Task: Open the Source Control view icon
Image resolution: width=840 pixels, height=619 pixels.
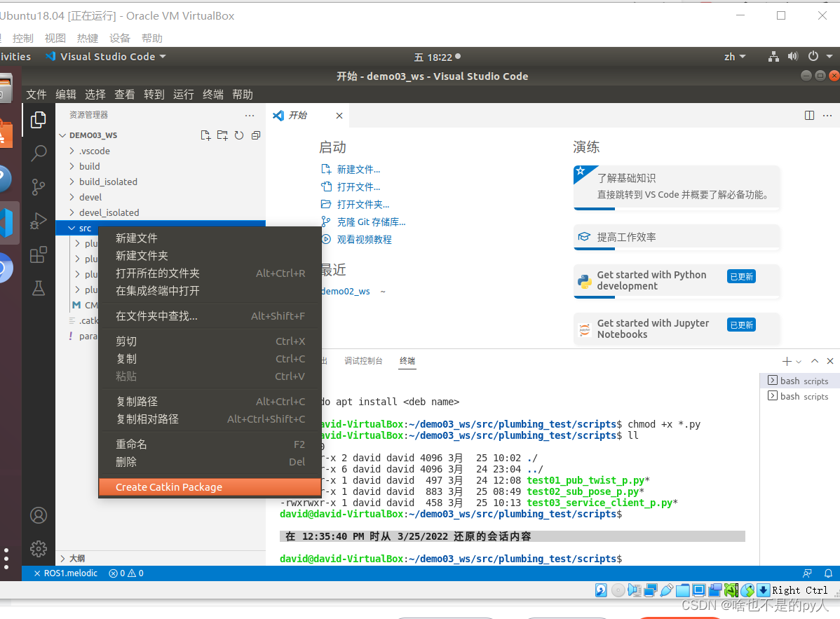Action: [x=38, y=187]
